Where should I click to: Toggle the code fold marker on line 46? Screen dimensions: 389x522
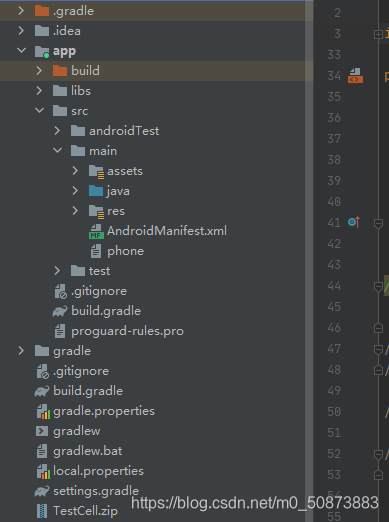378,328
